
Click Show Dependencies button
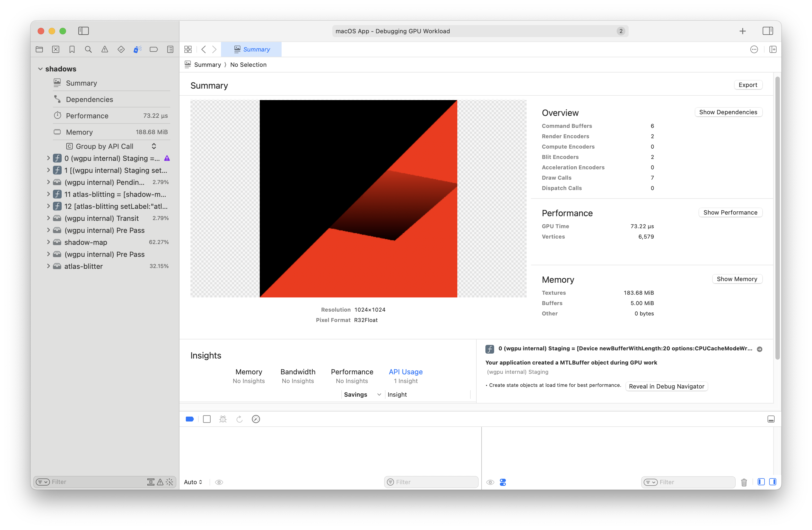coord(728,112)
